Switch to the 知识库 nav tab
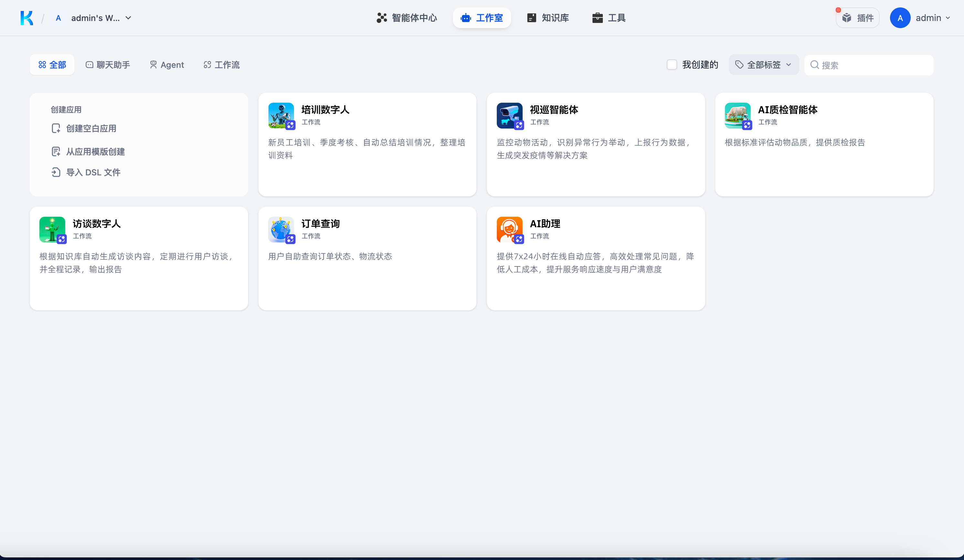Image resolution: width=964 pixels, height=560 pixels. 548,18
